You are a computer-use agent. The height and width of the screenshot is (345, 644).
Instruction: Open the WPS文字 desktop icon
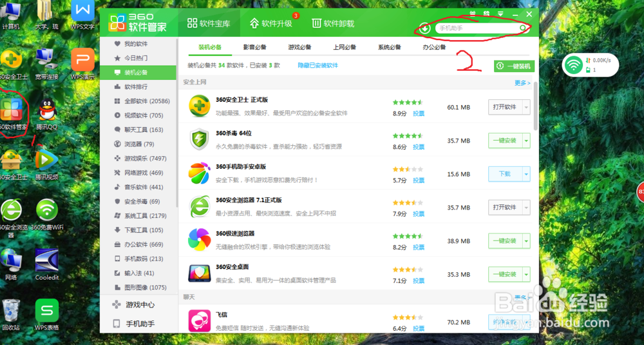point(82,14)
